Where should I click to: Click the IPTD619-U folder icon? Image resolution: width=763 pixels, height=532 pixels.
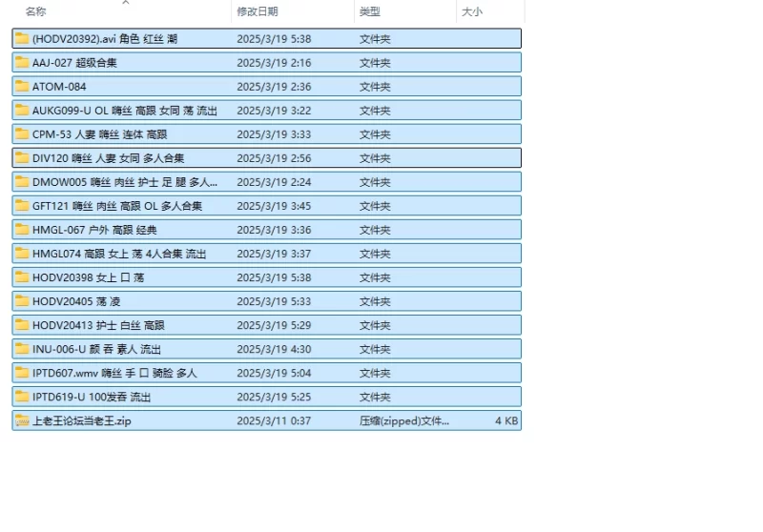pos(22,396)
